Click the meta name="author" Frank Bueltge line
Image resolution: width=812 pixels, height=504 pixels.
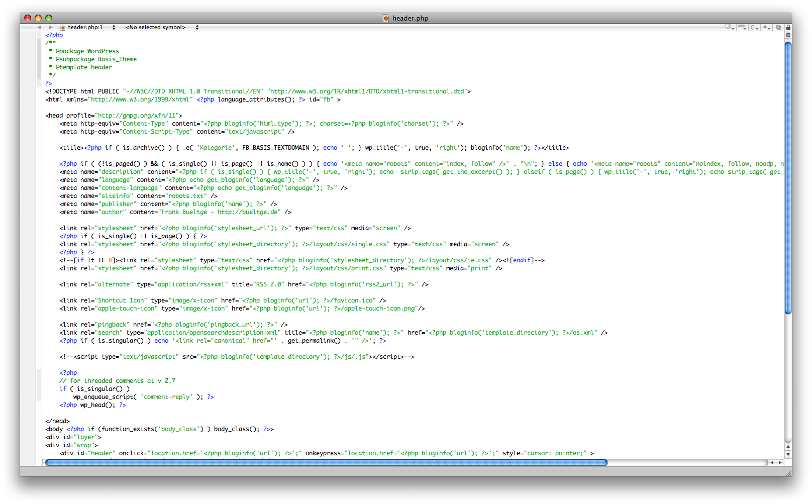click(x=175, y=212)
